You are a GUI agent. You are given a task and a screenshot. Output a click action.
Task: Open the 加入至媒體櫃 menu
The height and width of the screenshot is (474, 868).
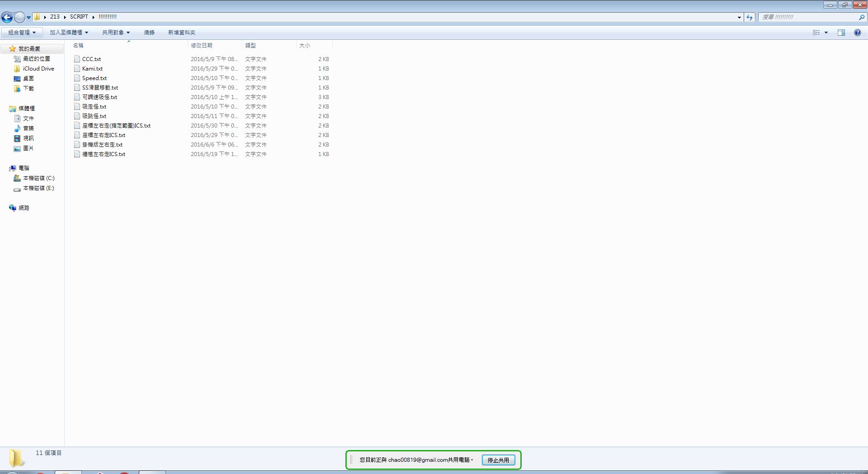coord(69,33)
